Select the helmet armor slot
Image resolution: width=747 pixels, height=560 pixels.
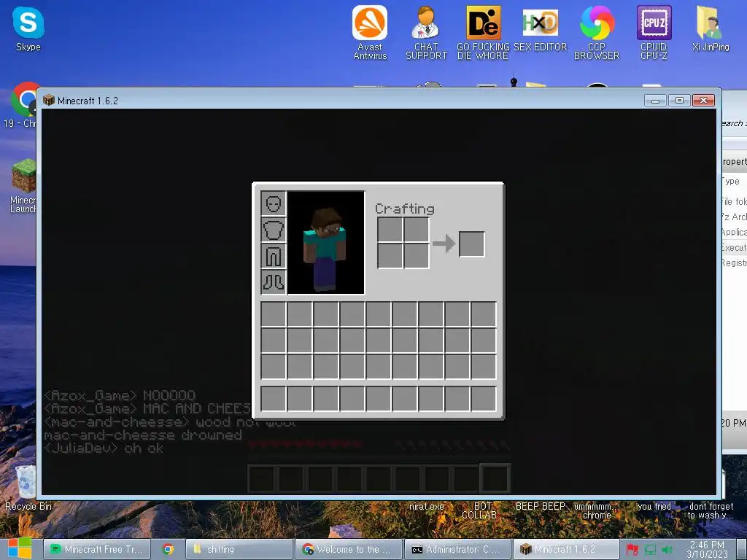[274, 204]
